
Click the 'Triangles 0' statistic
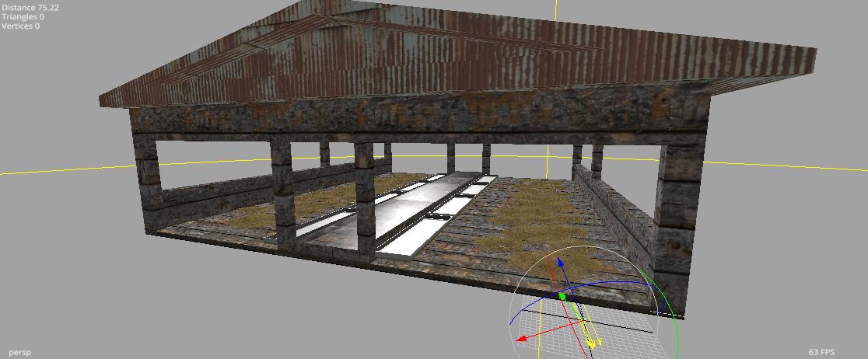(23, 16)
